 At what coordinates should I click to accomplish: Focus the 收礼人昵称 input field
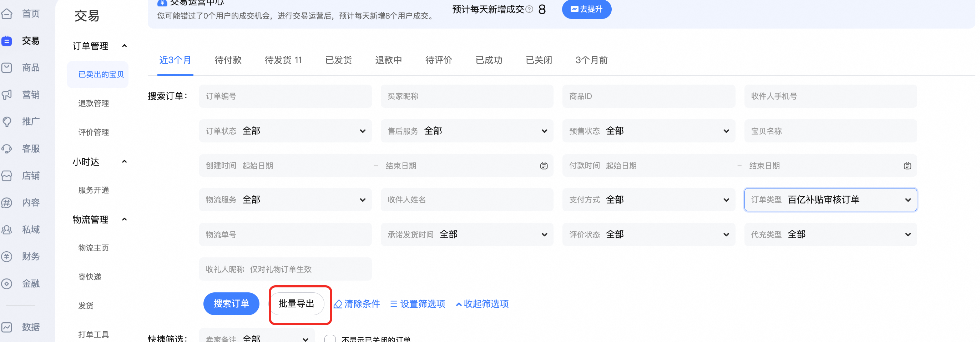click(285, 269)
